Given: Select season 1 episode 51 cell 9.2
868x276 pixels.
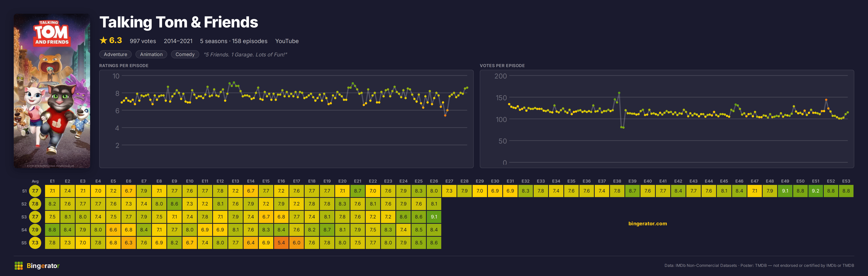Looking at the screenshot, I should click(x=816, y=191).
